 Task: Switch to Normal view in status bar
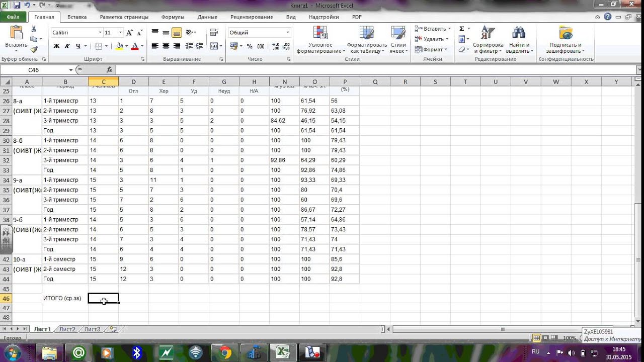(x=537, y=338)
